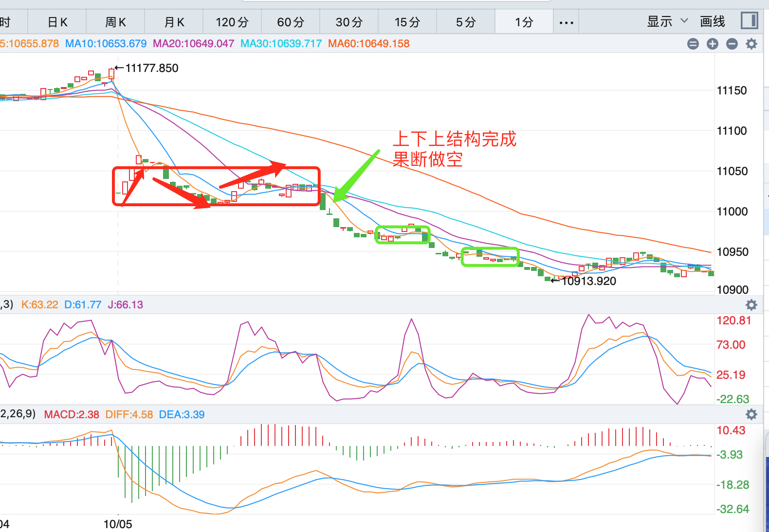Select the 60分 timeframe tab
This screenshot has width=769, height=532.
tap(291, 22)
